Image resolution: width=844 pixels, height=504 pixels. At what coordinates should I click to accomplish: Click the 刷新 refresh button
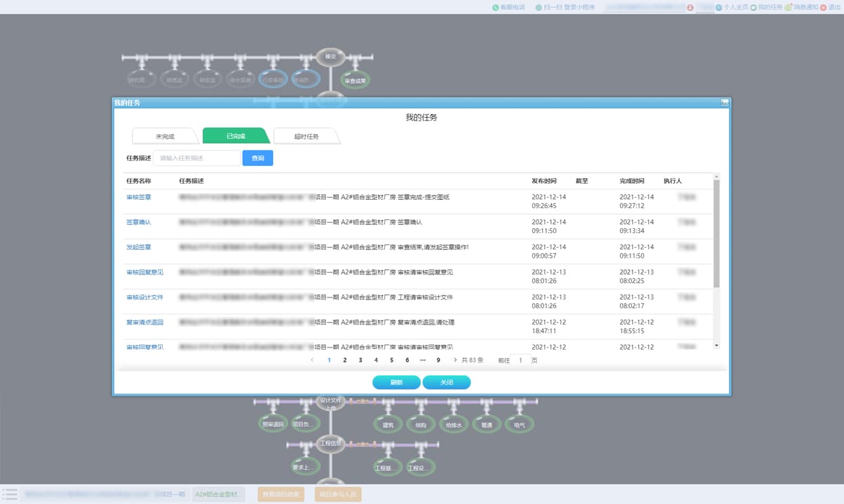point(397,383)
